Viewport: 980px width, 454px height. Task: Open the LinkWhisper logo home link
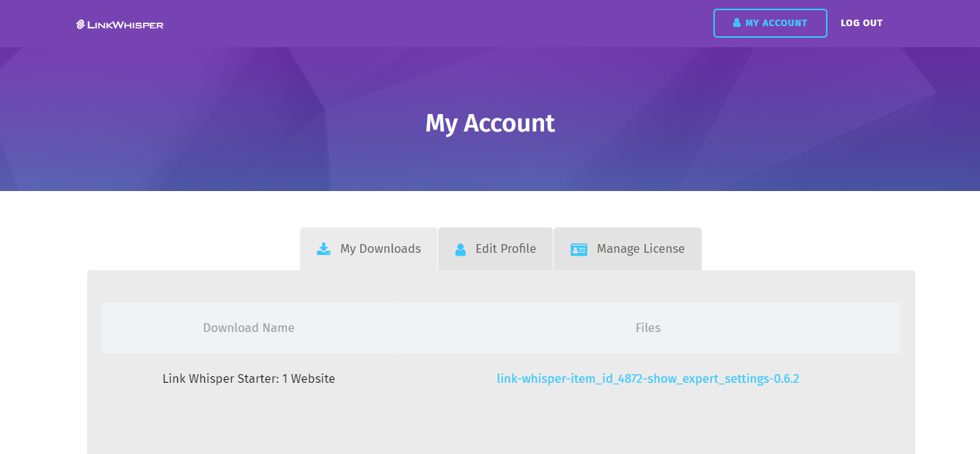[x=120, y=24]
